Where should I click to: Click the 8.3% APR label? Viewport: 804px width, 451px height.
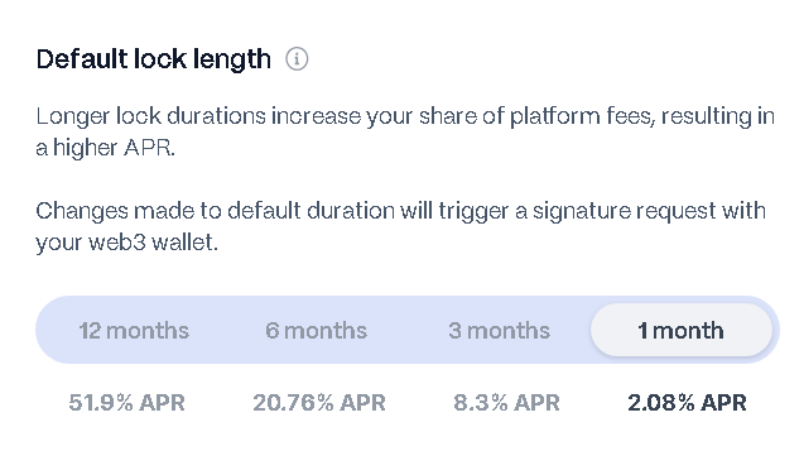(506, 402)
